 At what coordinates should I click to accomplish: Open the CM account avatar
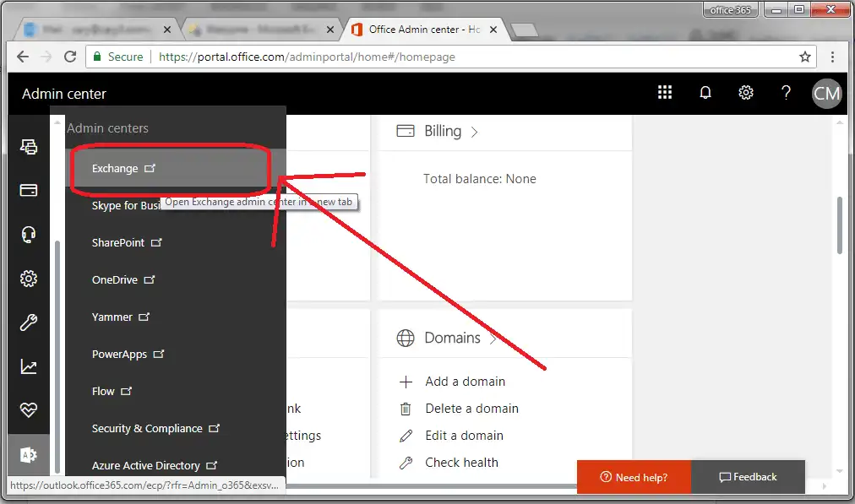pyautogui.click(x=826, y=93)
